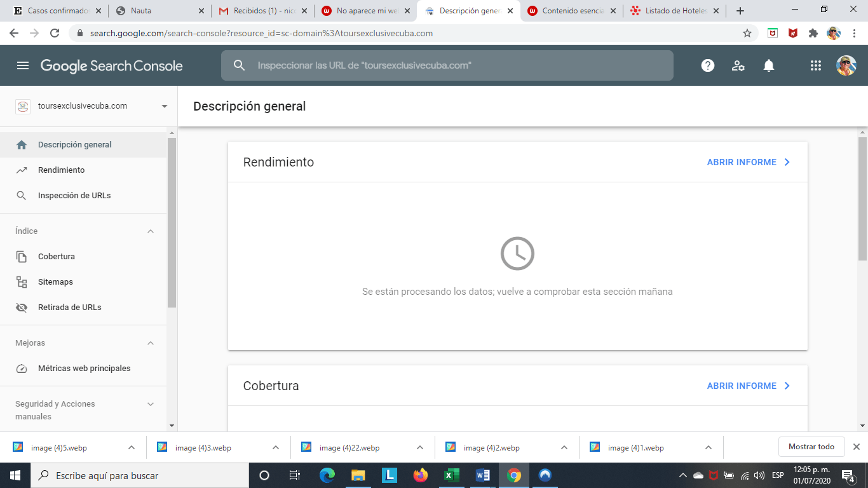868x488 pixels.
Task: Collapse the Índice section
Action: tap(151, 231)
